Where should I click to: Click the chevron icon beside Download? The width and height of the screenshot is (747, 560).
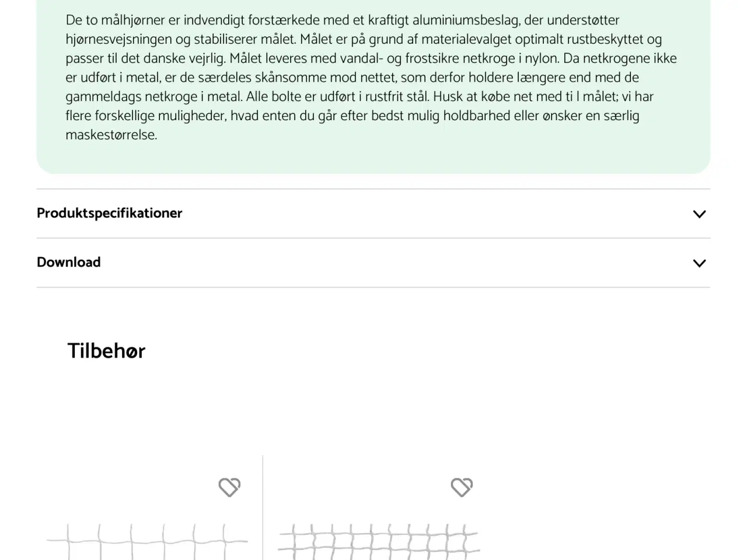(x=699, y=263)
